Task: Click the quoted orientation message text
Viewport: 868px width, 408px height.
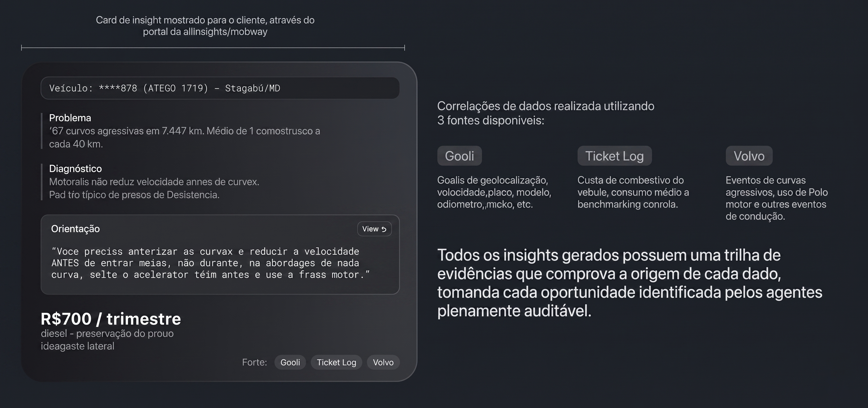Action: 211,263
